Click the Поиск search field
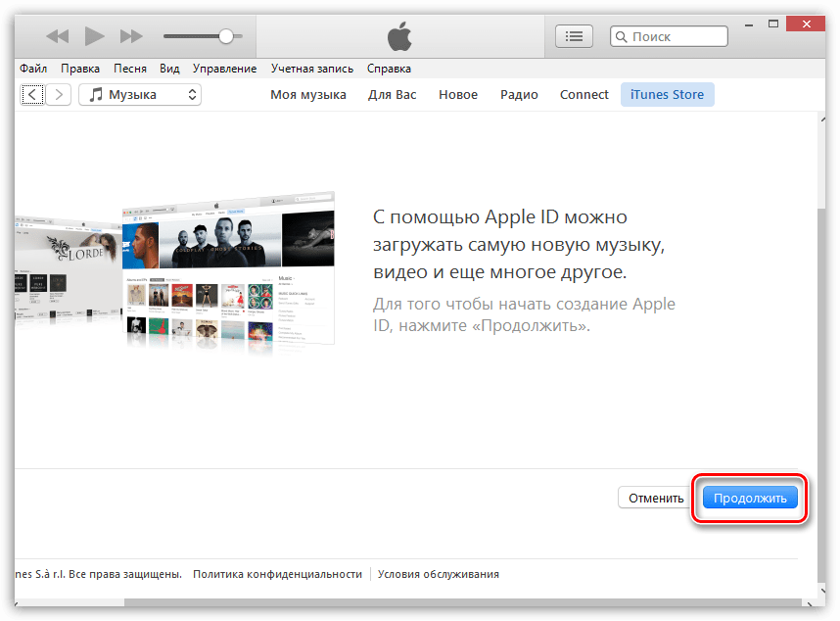840x621 pixels. [669, 36]
